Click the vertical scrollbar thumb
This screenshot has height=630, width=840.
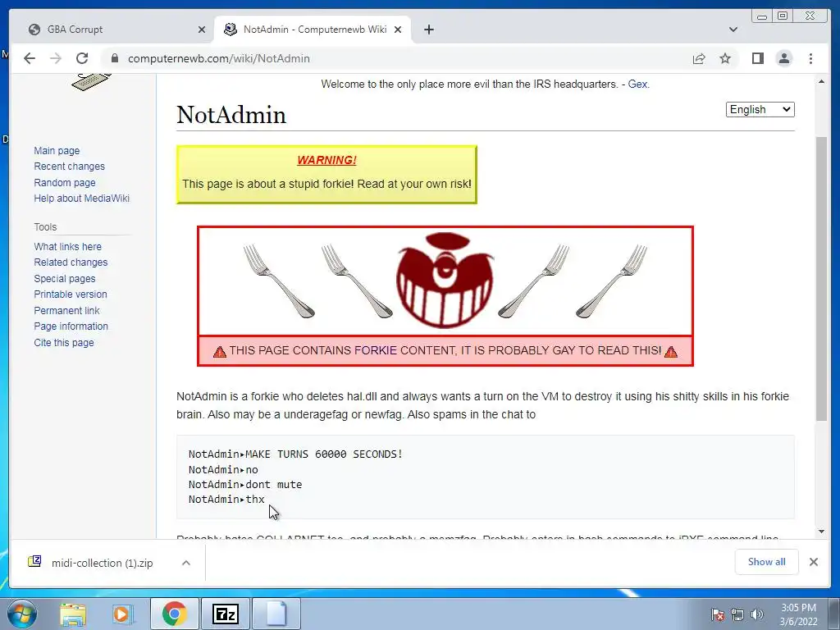[x=821, y=279]
